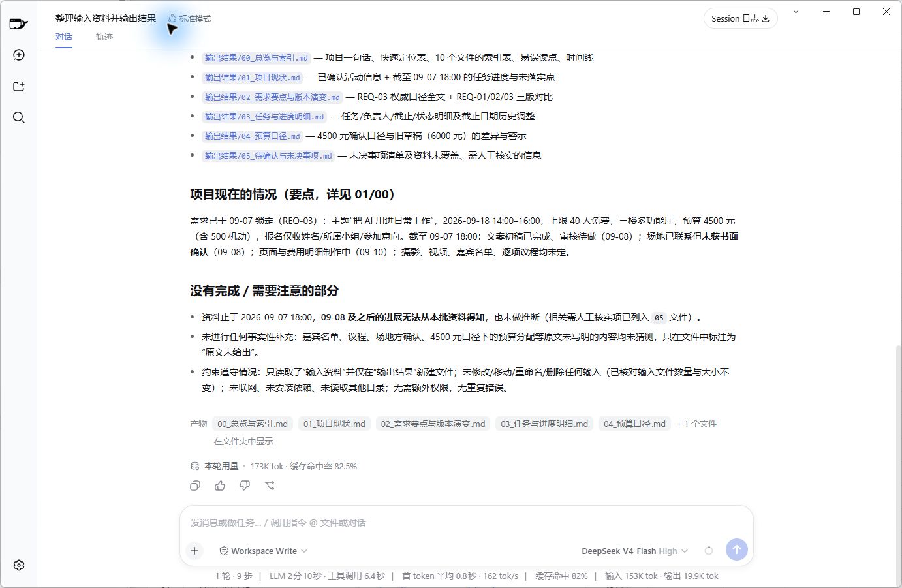
Task: Open file link 输出结果/05_待确认与未决事项.md
Action: coord(268,156)
